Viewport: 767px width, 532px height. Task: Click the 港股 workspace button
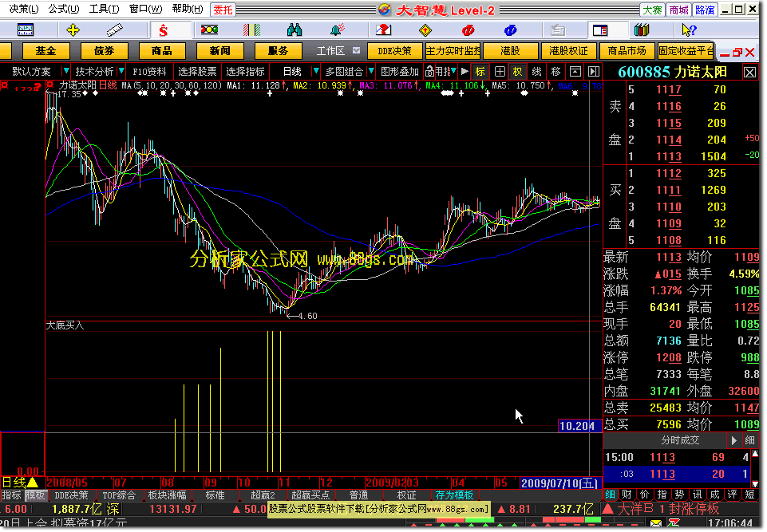(510, 51)
